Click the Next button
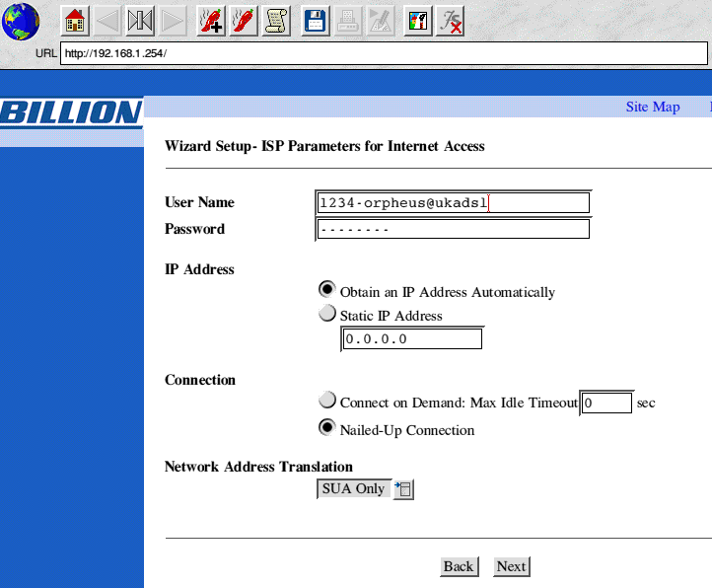 click(511, 566)
